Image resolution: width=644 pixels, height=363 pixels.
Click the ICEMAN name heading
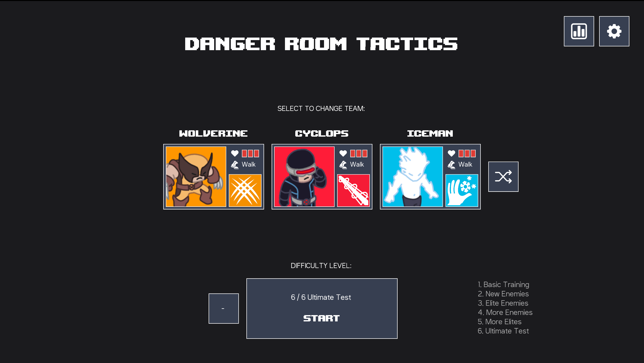point(430,133)
